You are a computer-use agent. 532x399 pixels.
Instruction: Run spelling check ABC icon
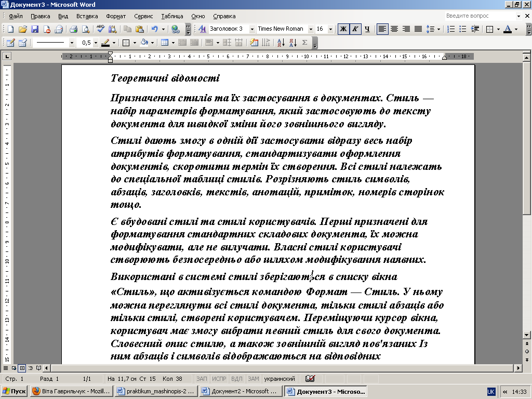(x=100, y=29)
